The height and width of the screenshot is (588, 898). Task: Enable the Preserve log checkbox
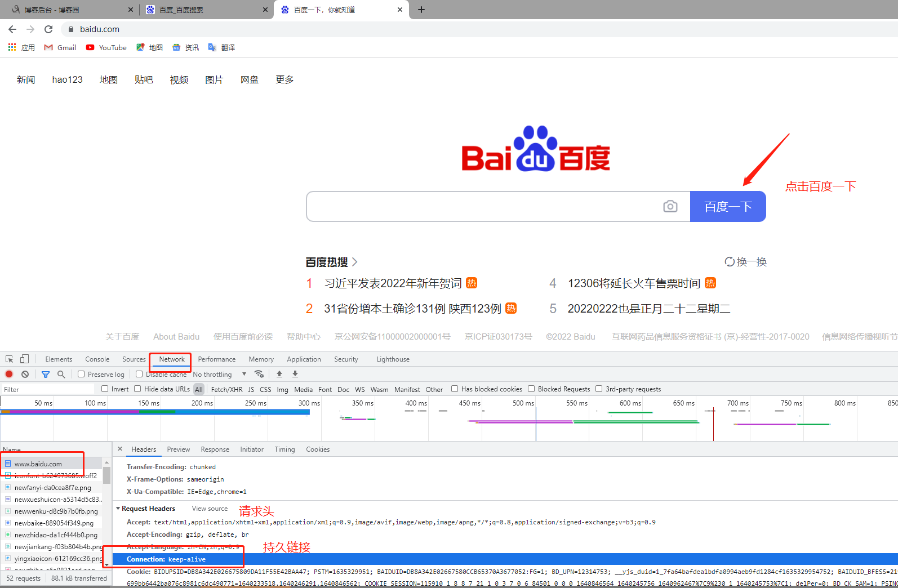(x=81, y=374)
